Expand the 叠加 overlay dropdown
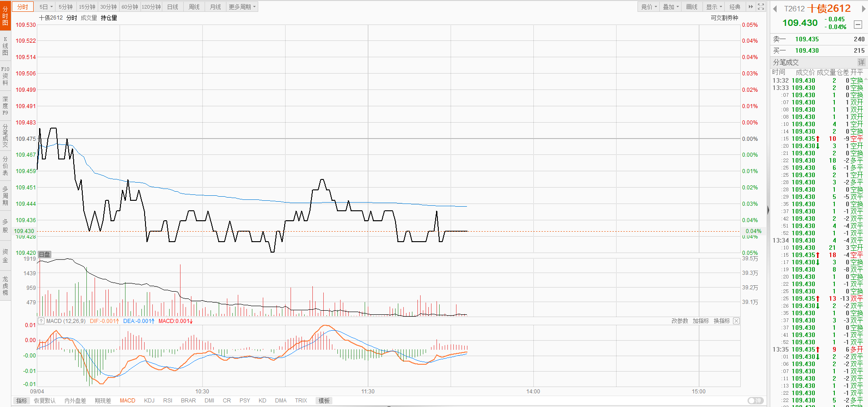The image size is (868, 407). pos(671,7)
